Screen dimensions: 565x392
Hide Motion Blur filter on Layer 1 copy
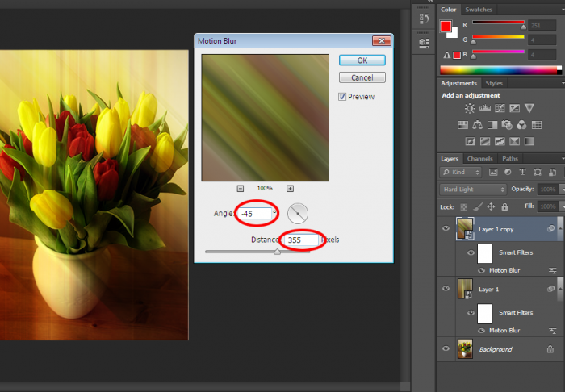pyautogui.click(x=481, y=270)
